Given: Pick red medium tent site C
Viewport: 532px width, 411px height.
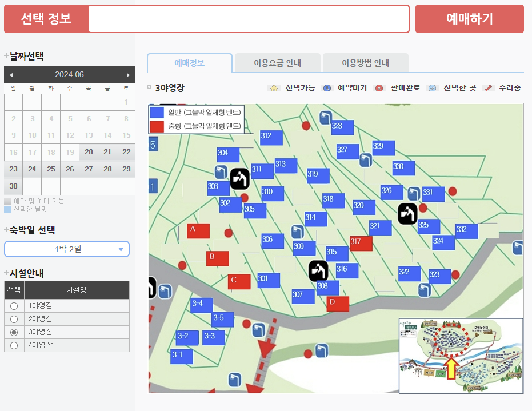Looking at the screenshot, I should click(x=239, y=282).
